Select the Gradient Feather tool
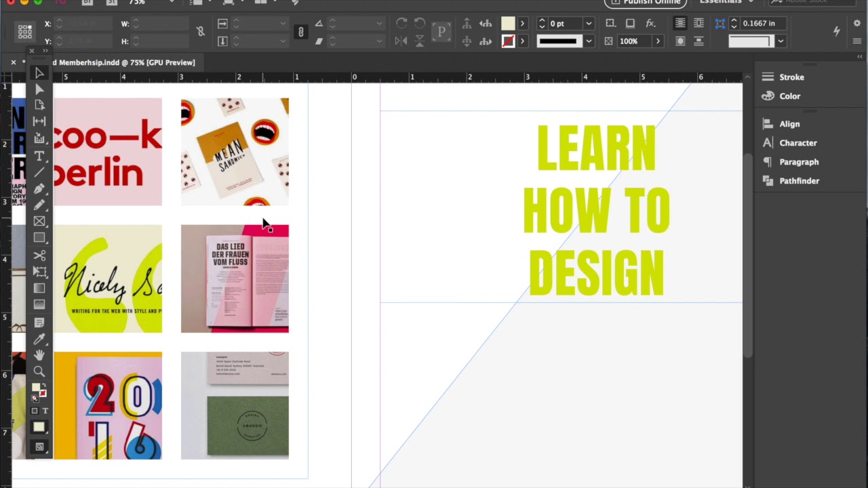Screen dimensions: 868x488 39,304
